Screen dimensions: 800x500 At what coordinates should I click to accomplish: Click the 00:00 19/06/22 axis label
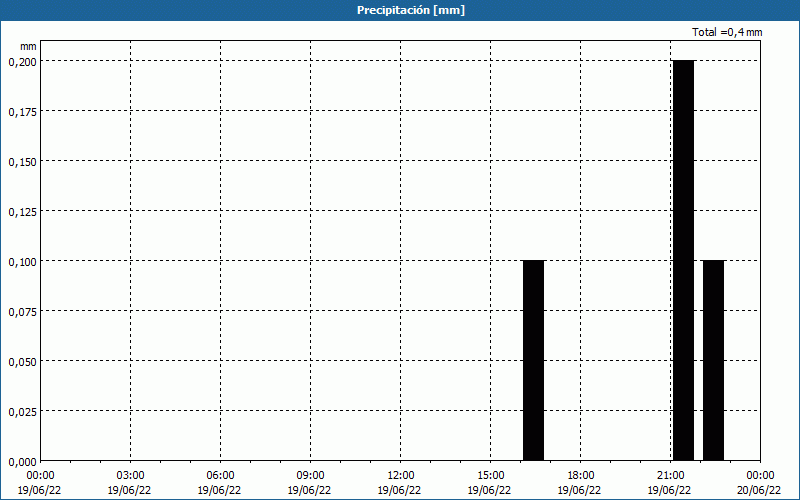click(x=40, y=483)
